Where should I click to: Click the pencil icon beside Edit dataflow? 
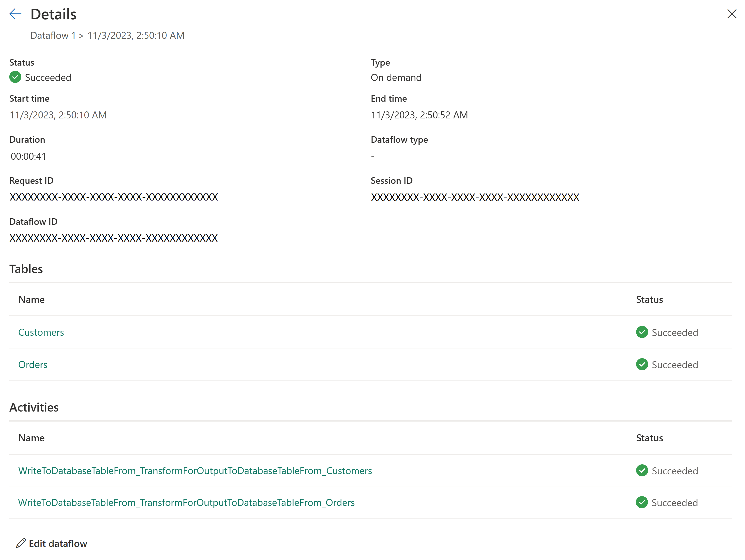click(x=21, y=543)
